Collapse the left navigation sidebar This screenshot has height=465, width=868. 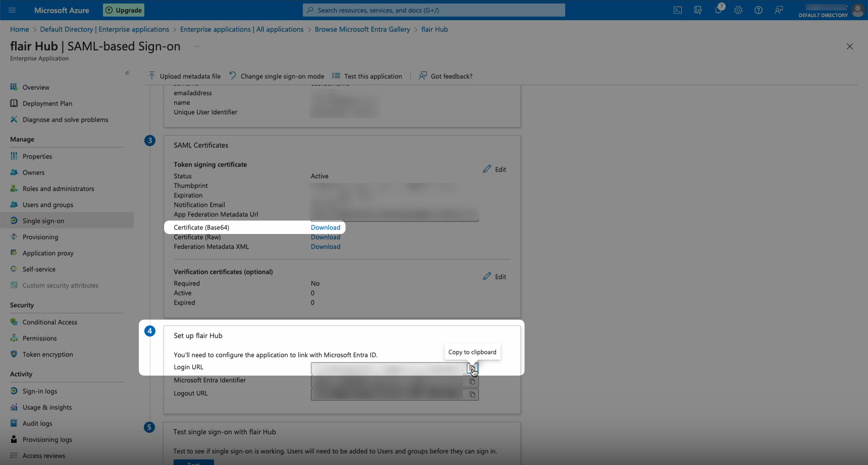pyautogui.click(x=128, y=73)
